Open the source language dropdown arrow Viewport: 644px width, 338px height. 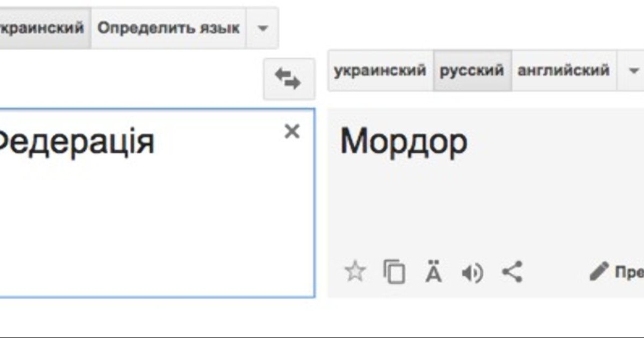click(262, 28)
